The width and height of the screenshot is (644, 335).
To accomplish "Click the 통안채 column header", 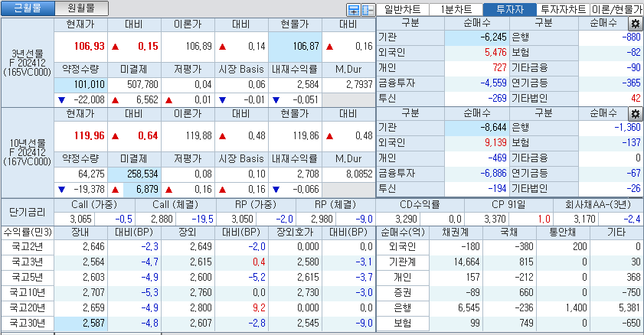I will (x=563, y=233).
